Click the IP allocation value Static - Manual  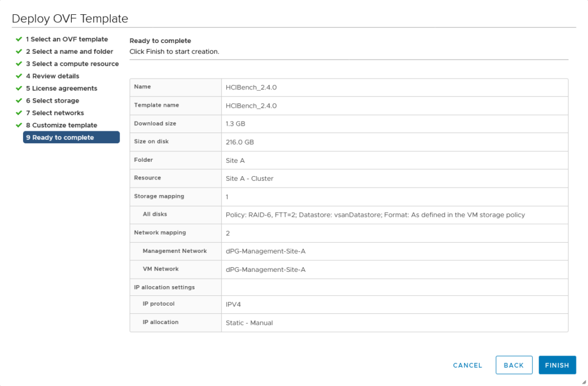coord(249,323)
